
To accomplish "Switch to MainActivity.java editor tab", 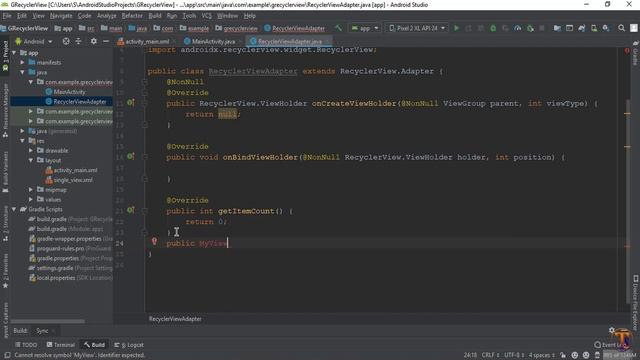I will 213,42.
